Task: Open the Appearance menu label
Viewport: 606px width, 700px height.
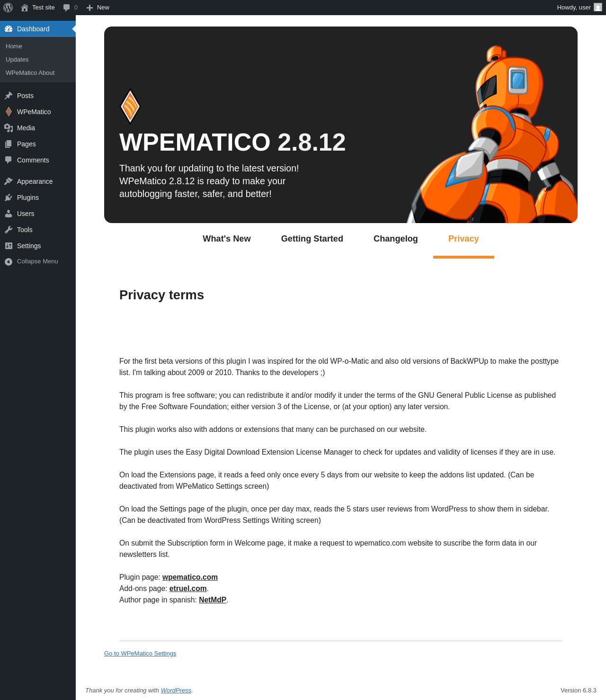Action: pyautogui.click(x=35, y=181)
